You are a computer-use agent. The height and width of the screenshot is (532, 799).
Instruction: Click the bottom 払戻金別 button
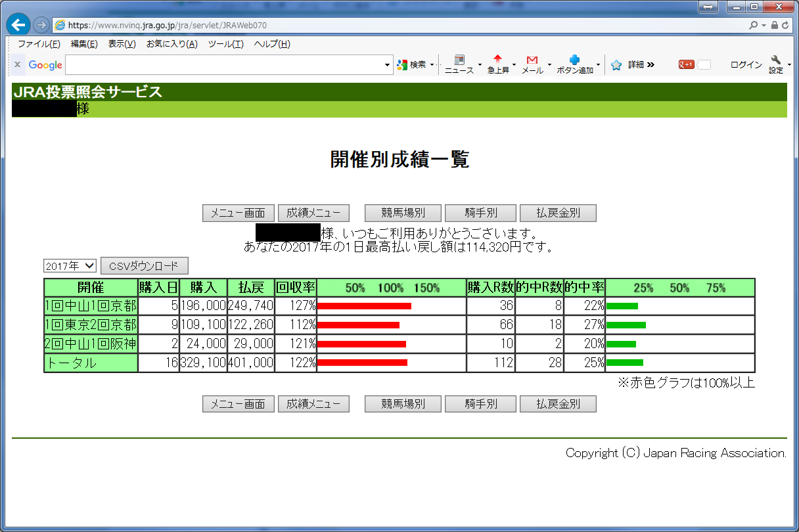pos(558,404)
